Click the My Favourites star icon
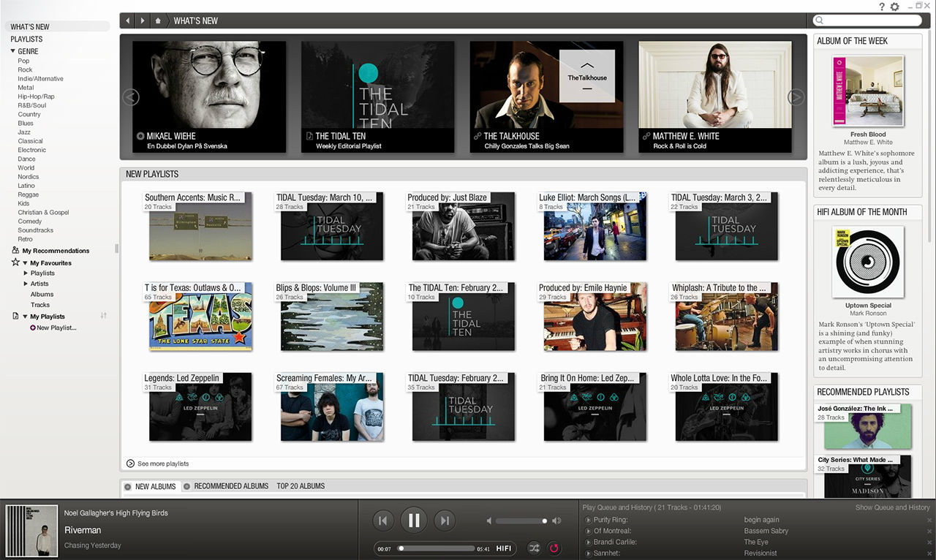936x560 pixels. (x=15, y=262)
